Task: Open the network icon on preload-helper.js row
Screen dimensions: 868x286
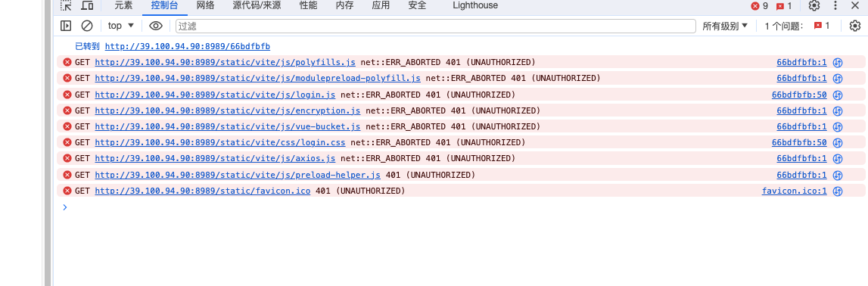Action: [838, 176]
